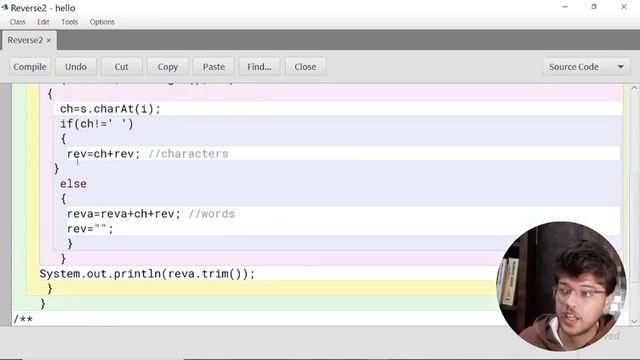Click the Cut button
This screenshot has height=360, width=640.
tap(121, 67)
